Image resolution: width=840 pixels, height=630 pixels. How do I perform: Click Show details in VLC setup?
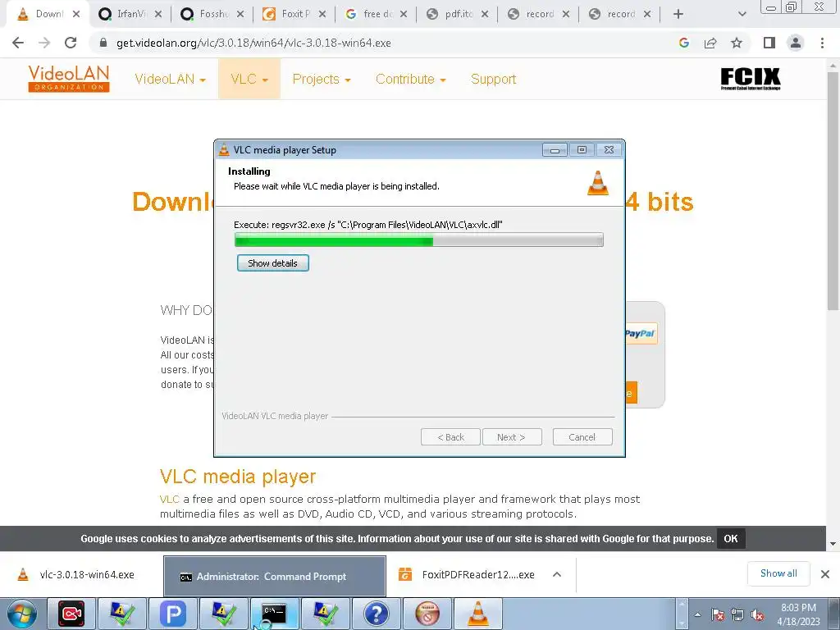pyautogui.click(x=272, y=263)
